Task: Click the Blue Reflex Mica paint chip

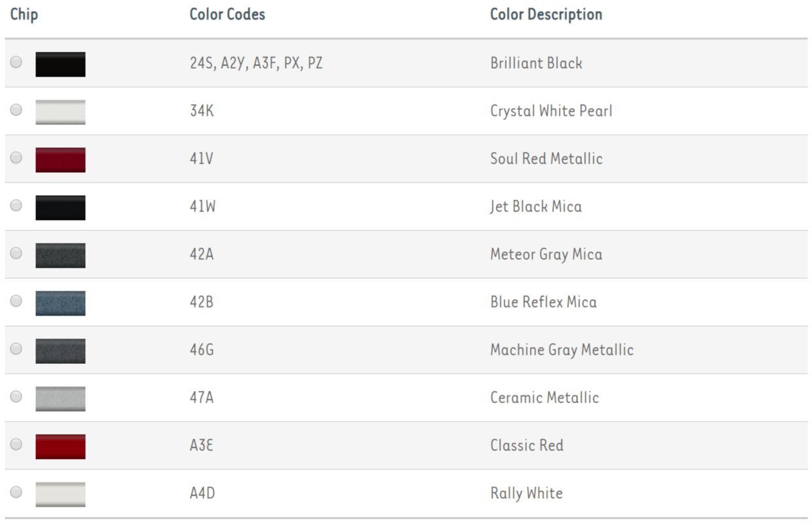Action: click(x=60, y=303)
